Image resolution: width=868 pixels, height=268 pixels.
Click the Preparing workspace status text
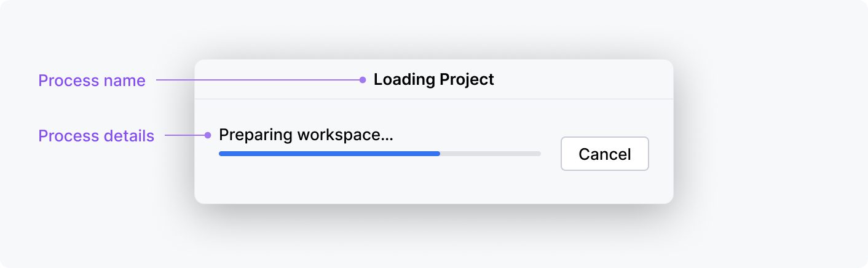(306, 135)
